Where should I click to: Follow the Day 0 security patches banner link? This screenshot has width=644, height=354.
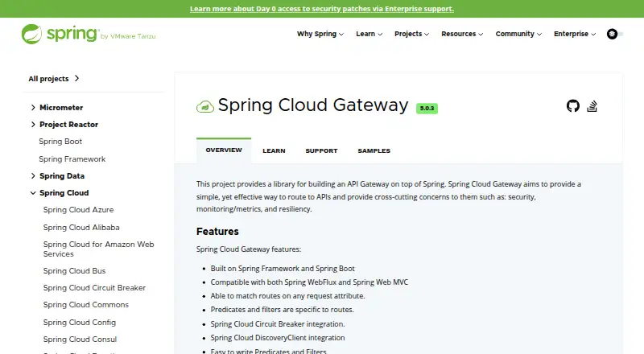[322, 9]
